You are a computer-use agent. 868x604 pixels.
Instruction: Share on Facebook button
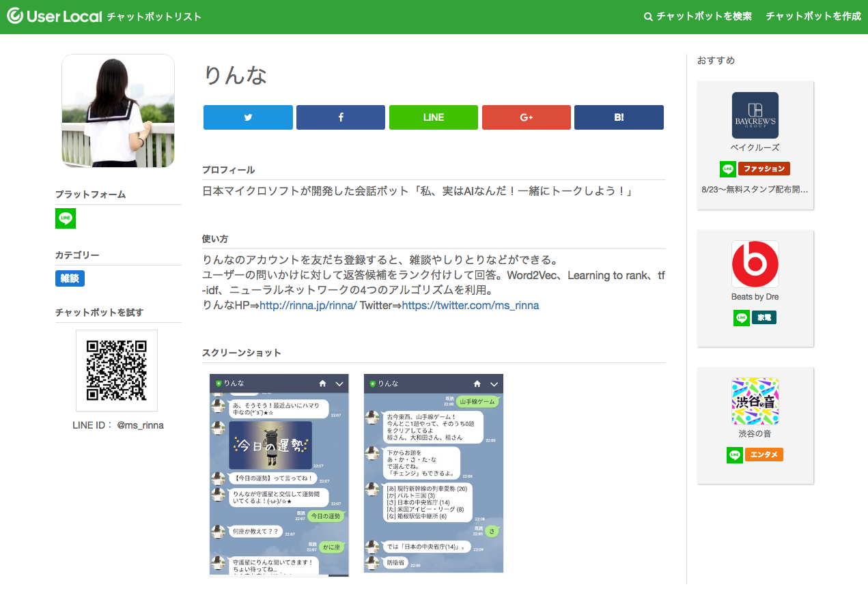click(x=341, y=117)
